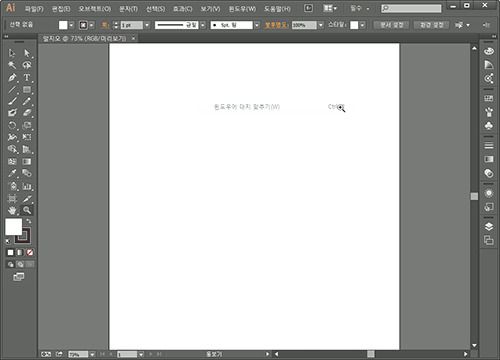This screenshot has width=500, height=360.
Task: Select the Pencil tool
Action: tap(27, 101)
